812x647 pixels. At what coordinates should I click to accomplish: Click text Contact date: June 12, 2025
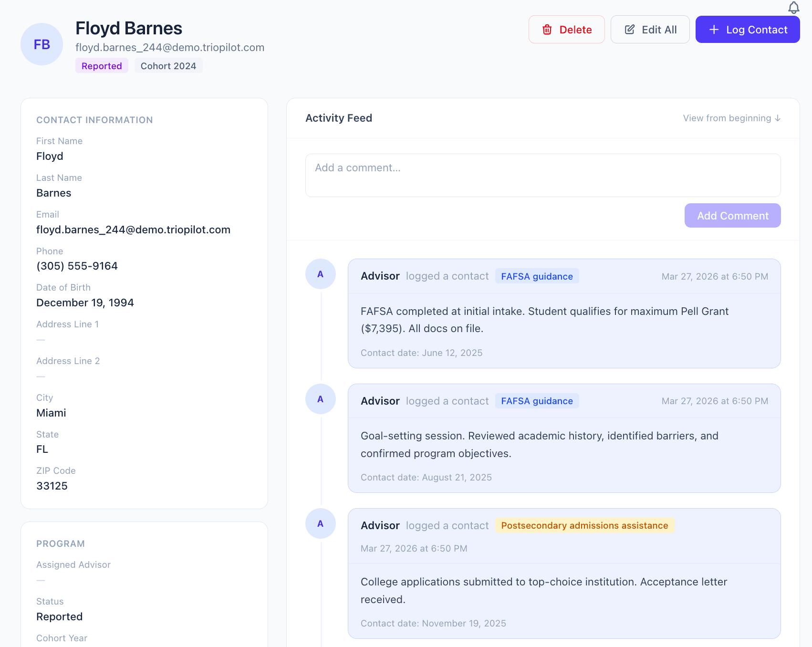click(x=421, y=353)
